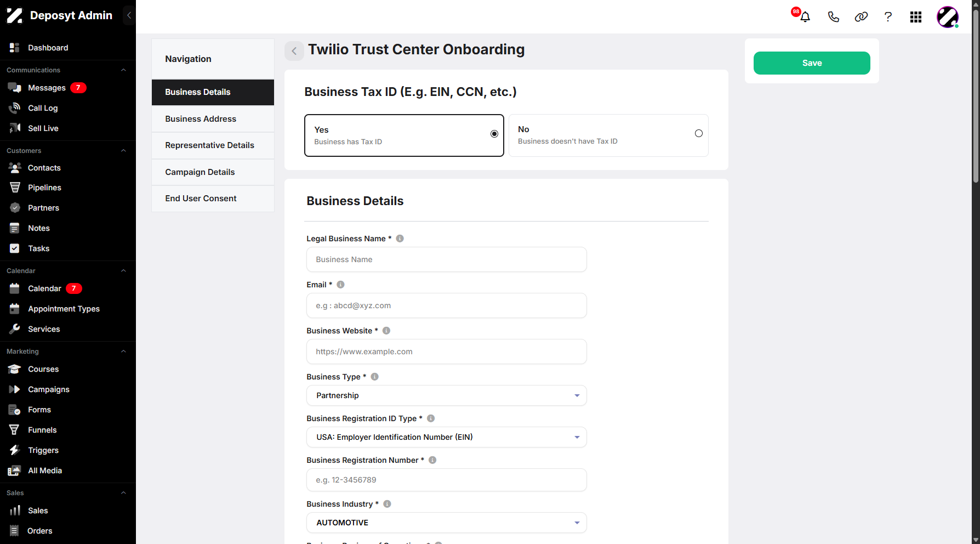Image resolution: width=980 pixels, height=544 pixels.
Task: Collapse the Customers sidebar section
Action: pos(123,151)
